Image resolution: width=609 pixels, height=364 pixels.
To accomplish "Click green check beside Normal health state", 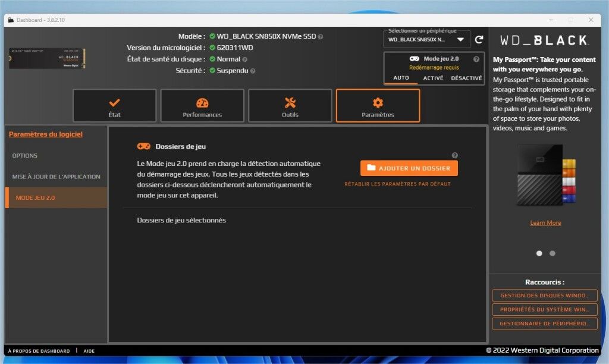I will tap(212, 59).
